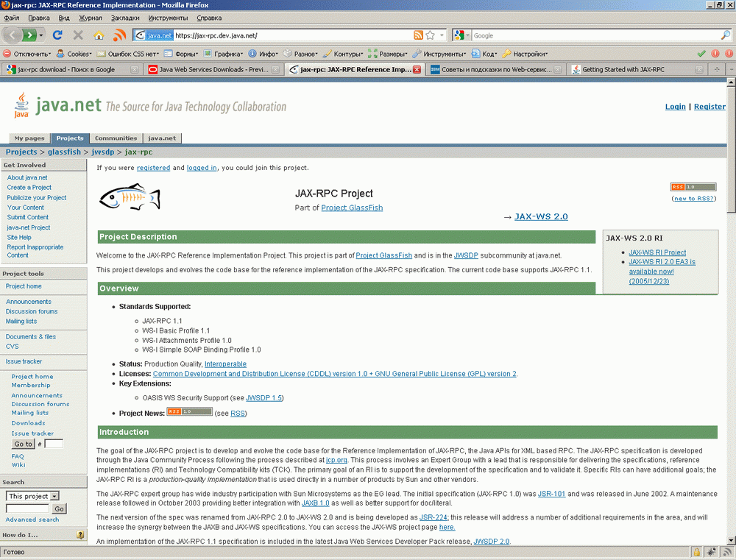Click glassfish in the breadcrumb

pos(64,152)
